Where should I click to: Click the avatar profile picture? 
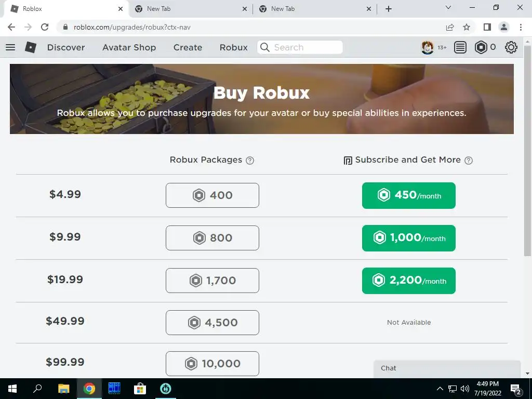tap(428, 47)
